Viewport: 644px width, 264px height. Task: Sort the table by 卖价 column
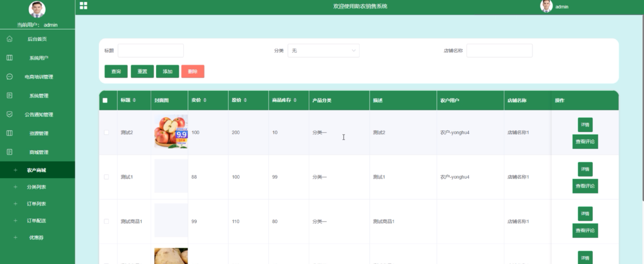point(205,100)
